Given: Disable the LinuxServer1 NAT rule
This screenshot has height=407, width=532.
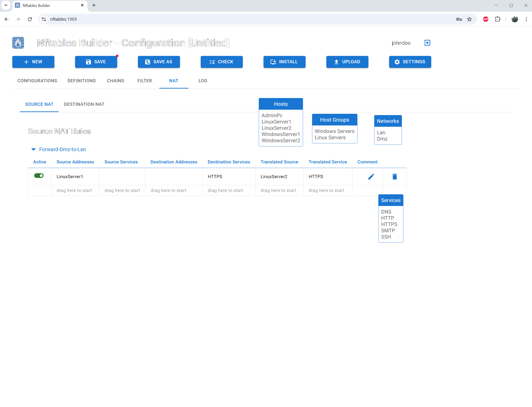Looking at the screenshot, I should click(x=39, y=176).
